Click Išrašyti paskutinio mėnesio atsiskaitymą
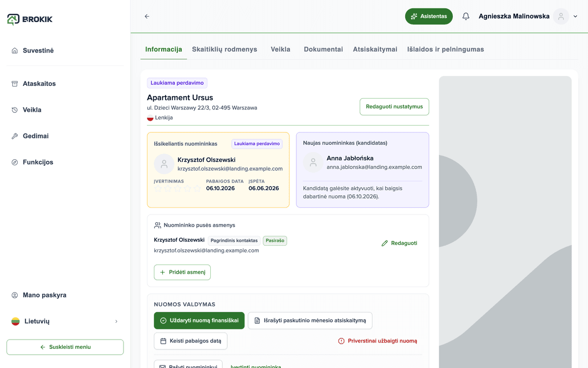 310,321
